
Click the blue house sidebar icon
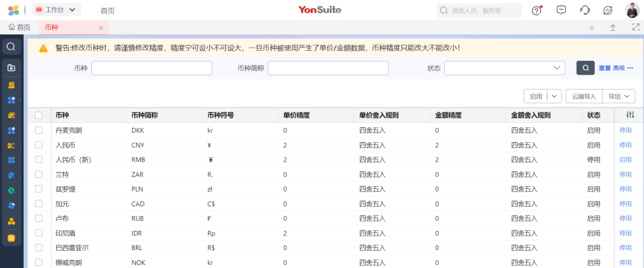11,175
